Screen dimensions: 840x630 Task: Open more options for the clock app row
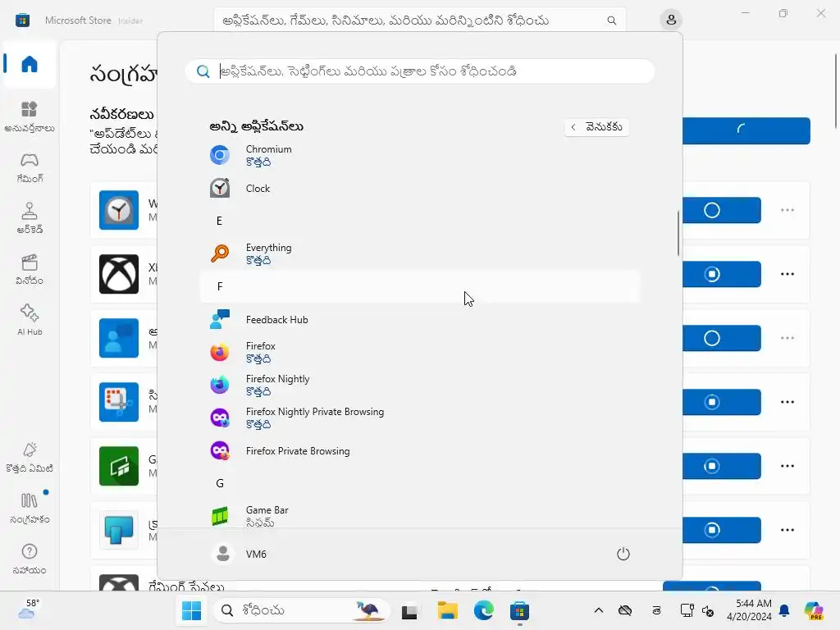pos(787,210)
